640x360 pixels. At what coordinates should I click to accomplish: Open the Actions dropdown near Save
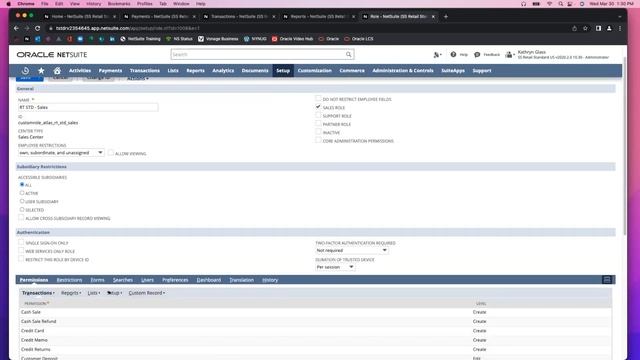click(138, 78)
